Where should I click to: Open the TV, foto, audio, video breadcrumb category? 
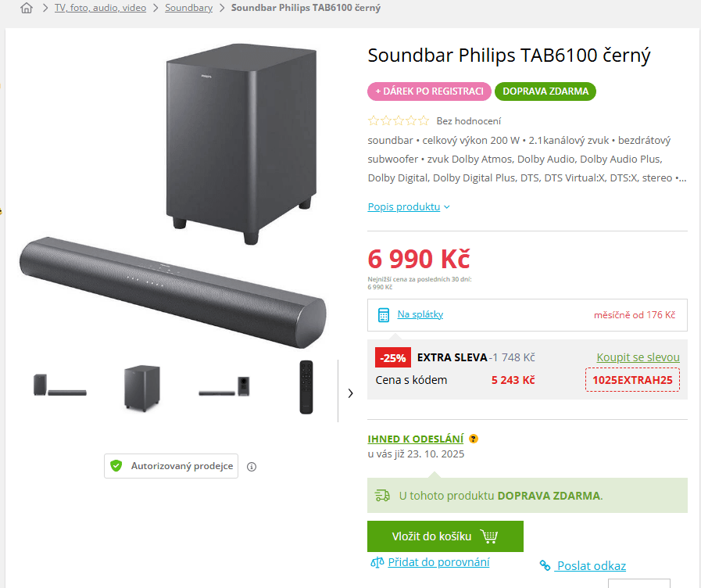pyautogui.click(x=99, y=9)
